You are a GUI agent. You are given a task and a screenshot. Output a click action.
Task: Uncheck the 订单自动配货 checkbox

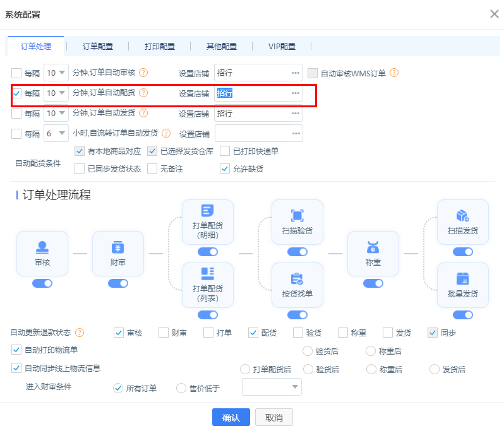click(x=16, y=93)
